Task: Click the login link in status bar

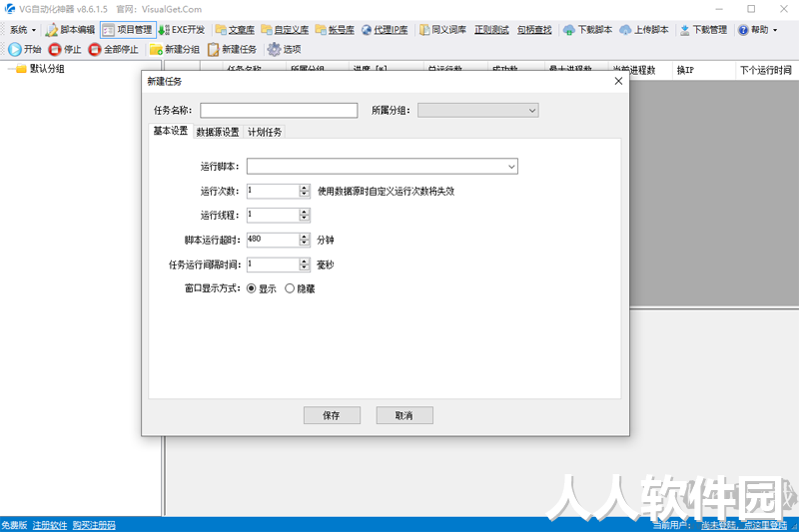Action: coord(743,525)
